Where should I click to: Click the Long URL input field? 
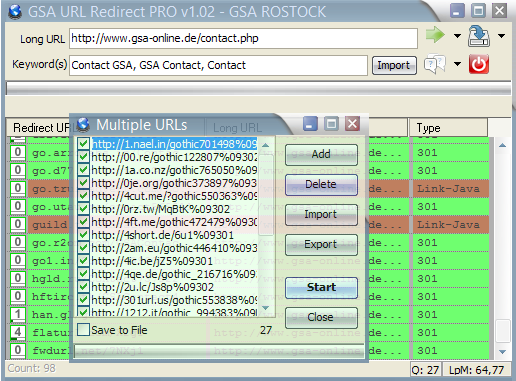tap(243, 38)
